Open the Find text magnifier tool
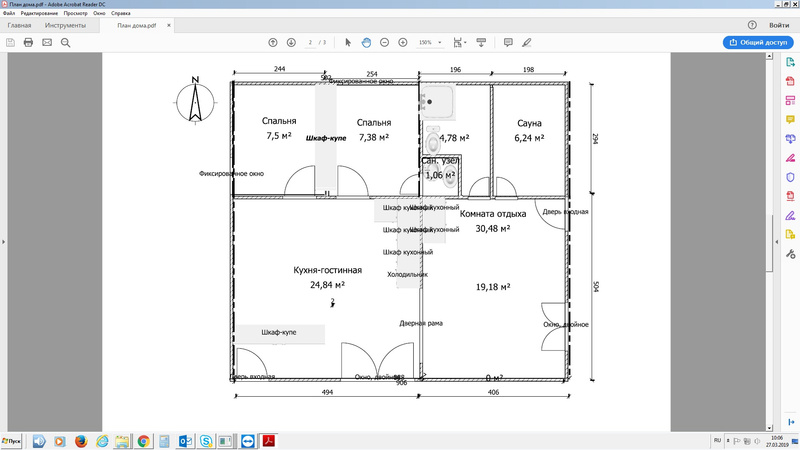Screen dimensions: 800x450 pos(66,43)
